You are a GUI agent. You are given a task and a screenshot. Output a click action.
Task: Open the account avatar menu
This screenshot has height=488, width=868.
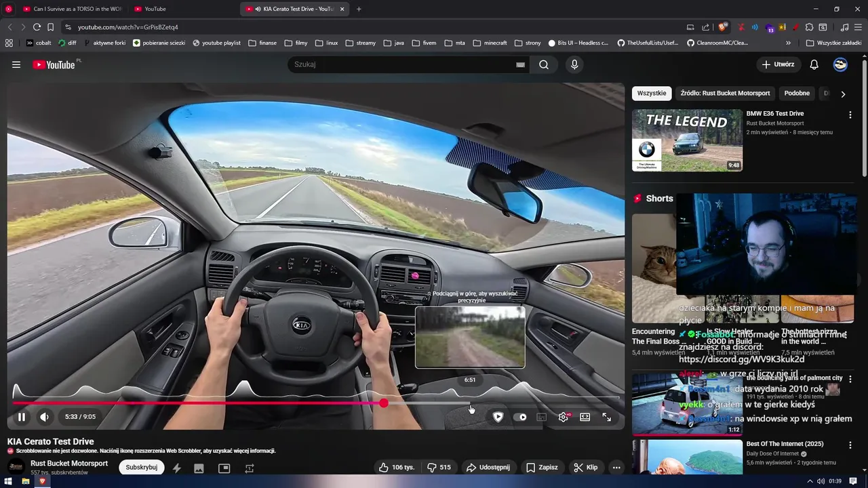[x=840, y=64]
